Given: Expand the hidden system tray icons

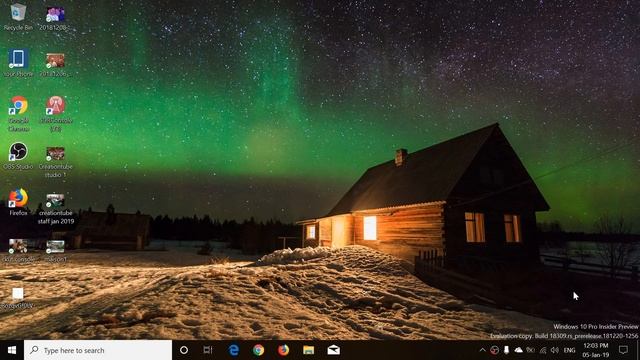Looking at the screenshot, I should [482, 350].
